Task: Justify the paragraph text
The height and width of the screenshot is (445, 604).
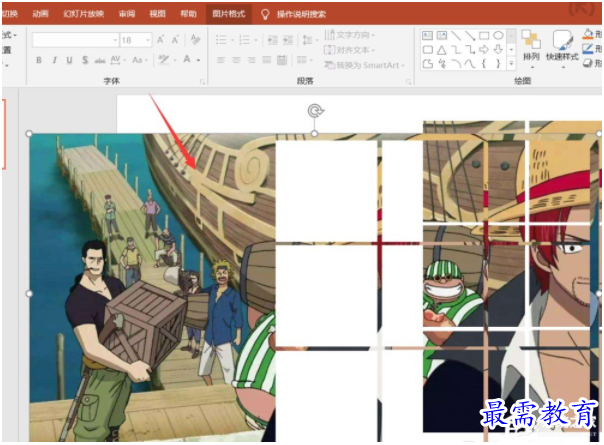Action: coord(267,60)
